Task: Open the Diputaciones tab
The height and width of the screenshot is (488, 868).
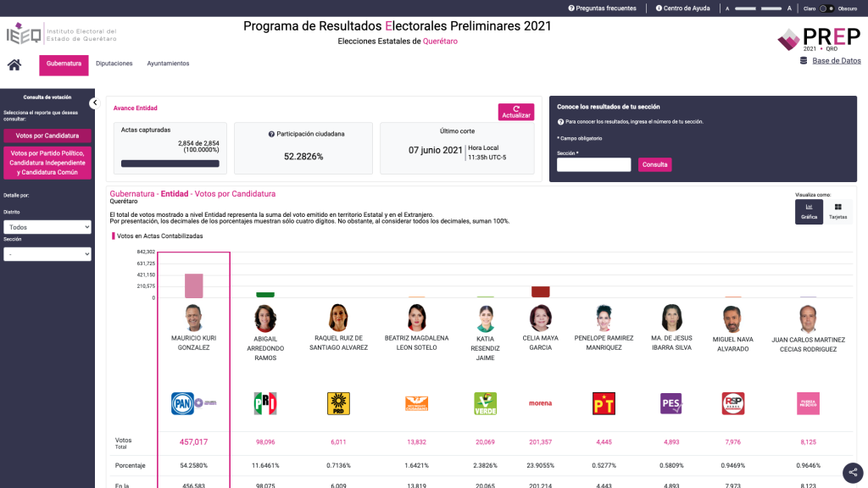Action: pyautogui.click(x=114, y=64)
